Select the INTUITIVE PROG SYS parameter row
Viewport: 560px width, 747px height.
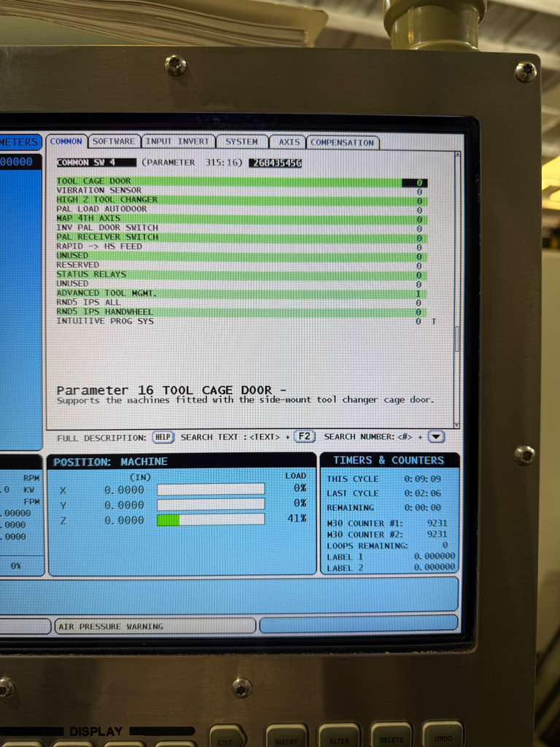[x=241, y=321]
